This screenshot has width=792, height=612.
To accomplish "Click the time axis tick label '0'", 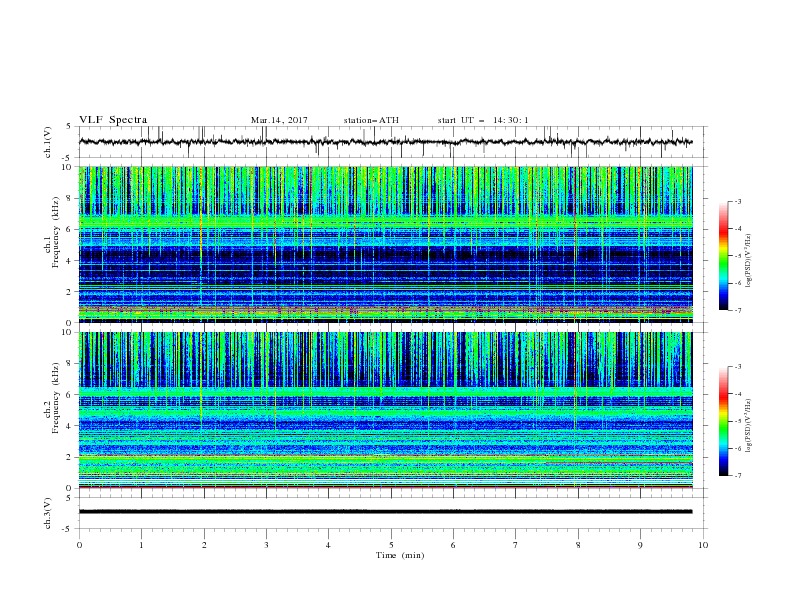I will (79, 545).
